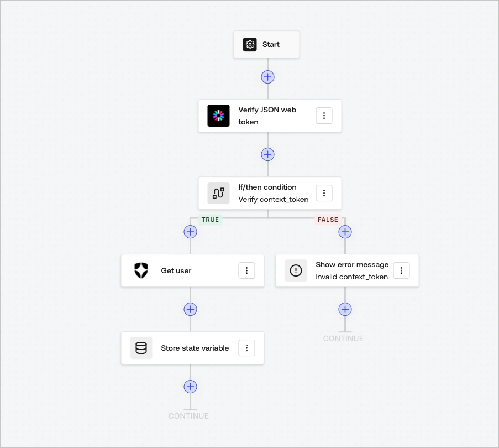Click CONTINUE below Show error message
Image resolution: width=499 pixels, height=448 pixels.
pyautogui.click(x=344, y=338)
